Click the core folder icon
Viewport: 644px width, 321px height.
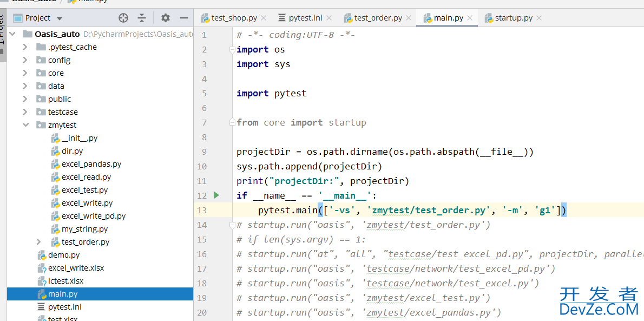tap(41, 73)
